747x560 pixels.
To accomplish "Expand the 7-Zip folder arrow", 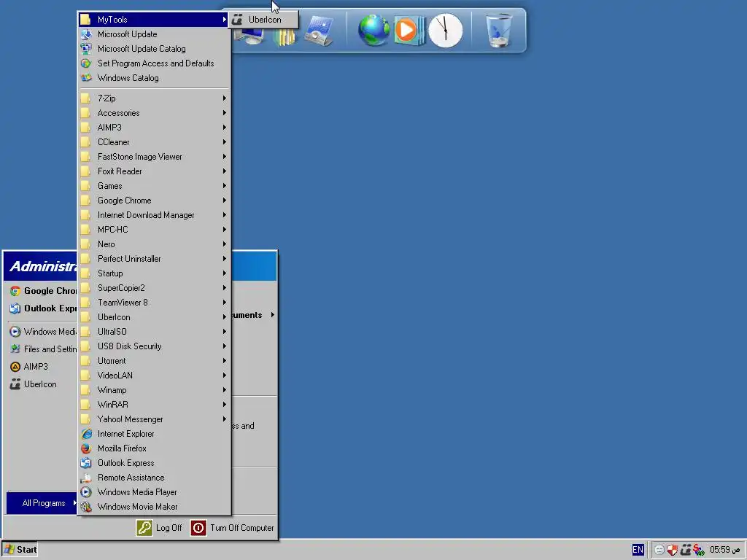I will pos(224,98).
